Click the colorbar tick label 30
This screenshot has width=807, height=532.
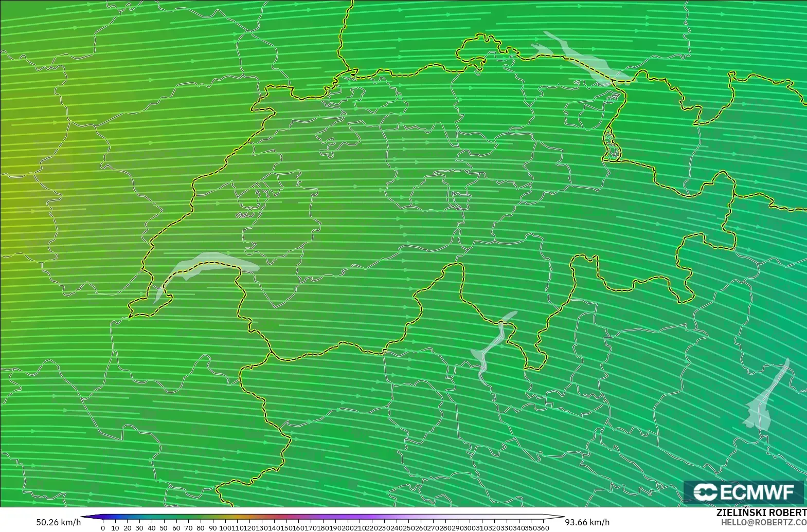(139, 528)
